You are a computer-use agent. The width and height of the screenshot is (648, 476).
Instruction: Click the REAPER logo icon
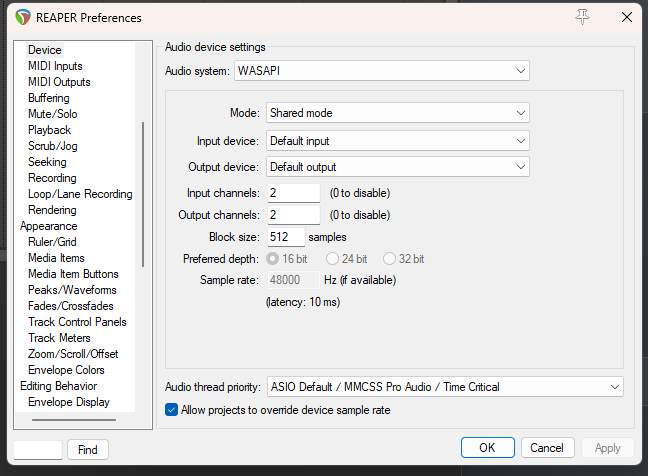coord(23,17)
